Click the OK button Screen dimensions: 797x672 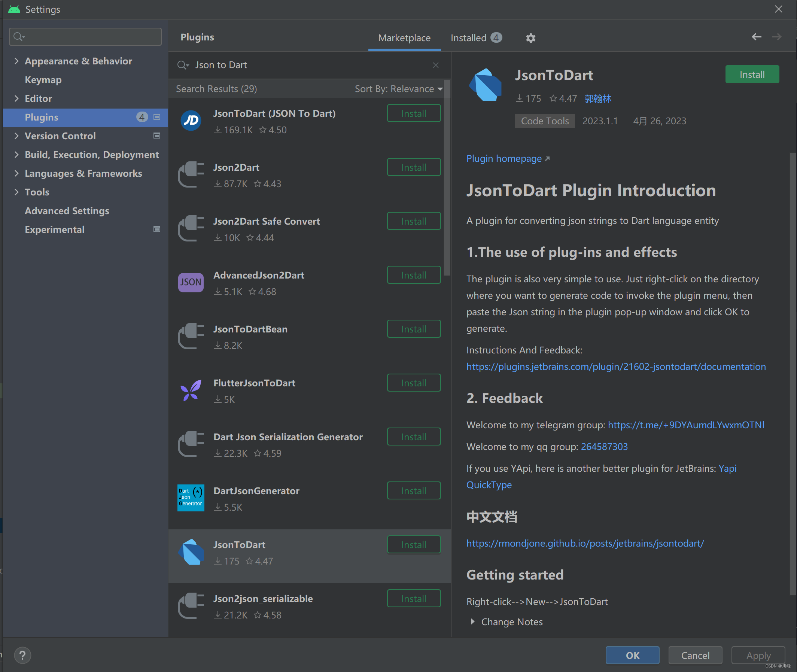632,655
